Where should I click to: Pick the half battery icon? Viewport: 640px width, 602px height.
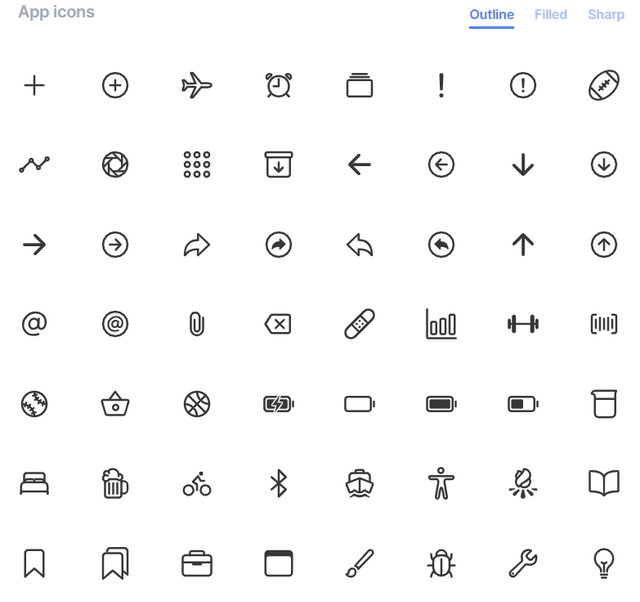click(x=523, y=404)
